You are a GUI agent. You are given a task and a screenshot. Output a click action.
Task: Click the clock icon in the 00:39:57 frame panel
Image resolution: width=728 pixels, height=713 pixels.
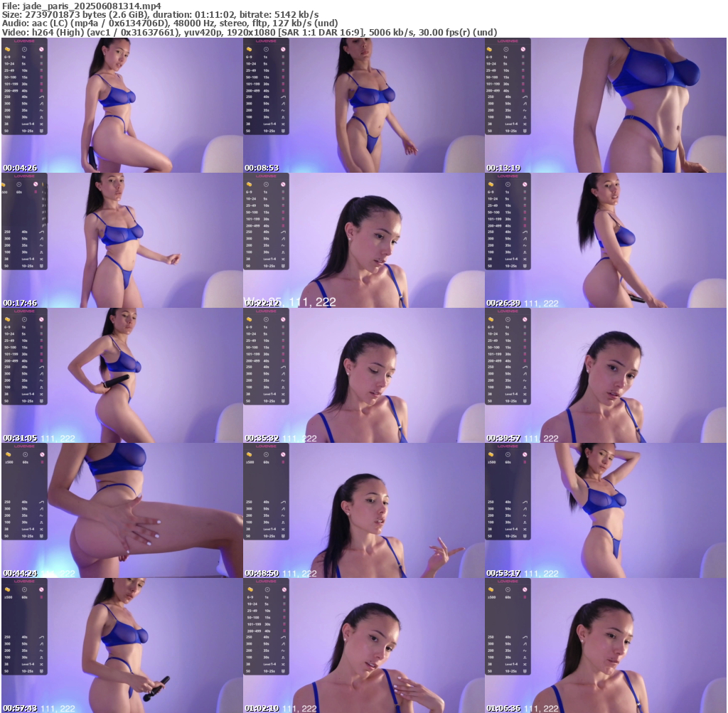(x=508, y=320)
